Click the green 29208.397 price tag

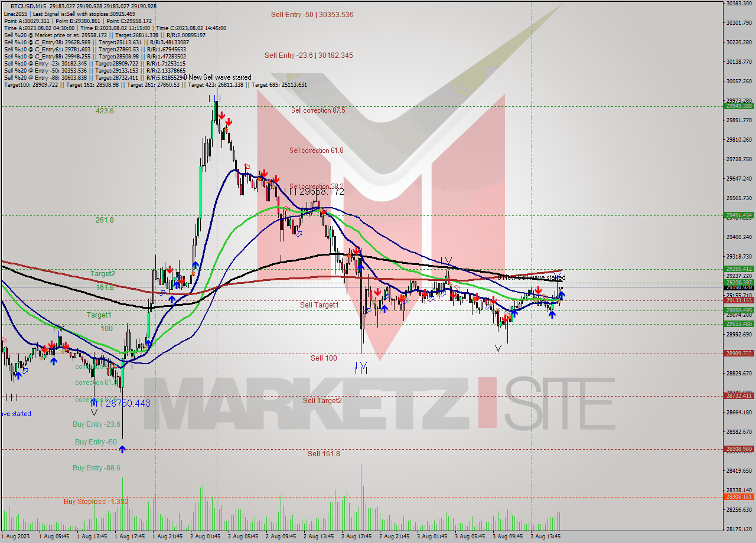(x=738, y=282)
